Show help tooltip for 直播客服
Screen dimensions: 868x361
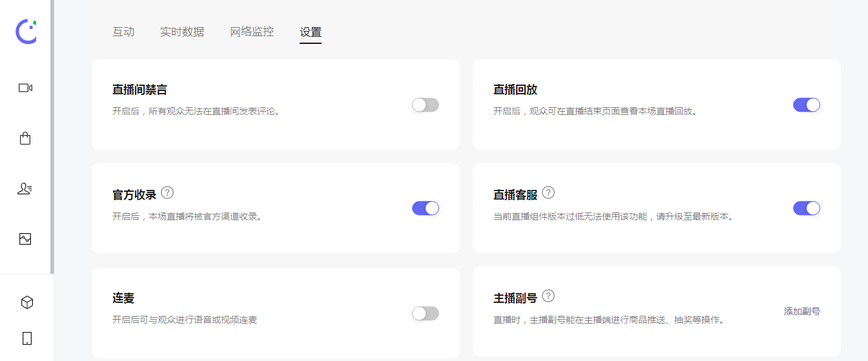[548, 192]
